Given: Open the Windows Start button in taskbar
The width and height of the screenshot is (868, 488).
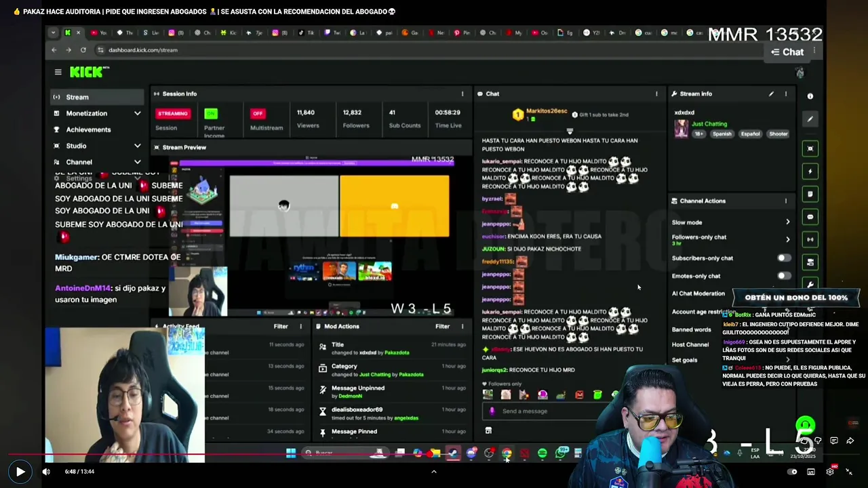Looking at the screenshot, I should 291,453.
